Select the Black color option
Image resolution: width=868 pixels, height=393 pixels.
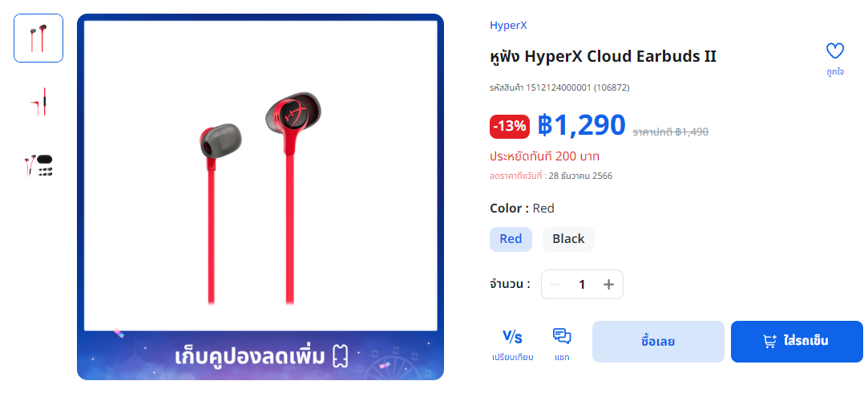pos(568,239)
